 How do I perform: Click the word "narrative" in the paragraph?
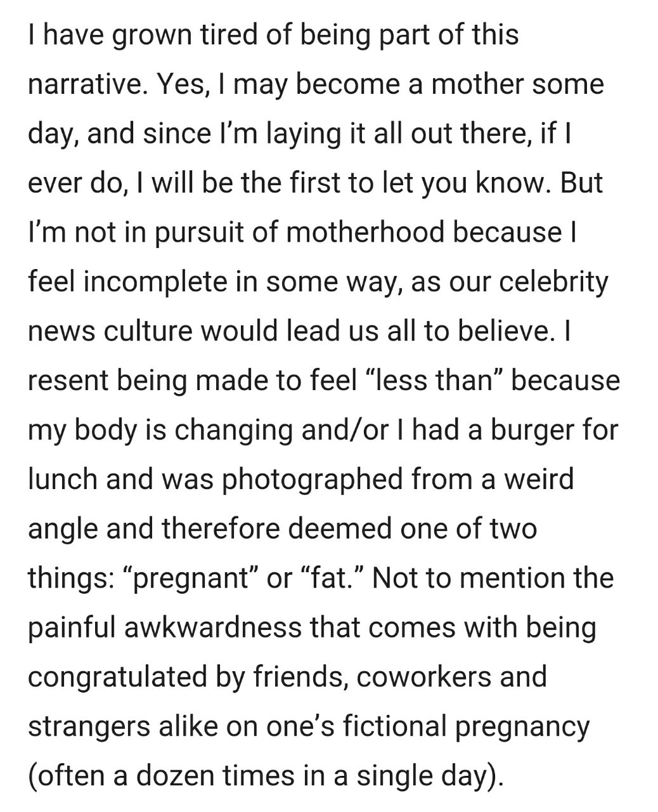(x=85, y=84)
